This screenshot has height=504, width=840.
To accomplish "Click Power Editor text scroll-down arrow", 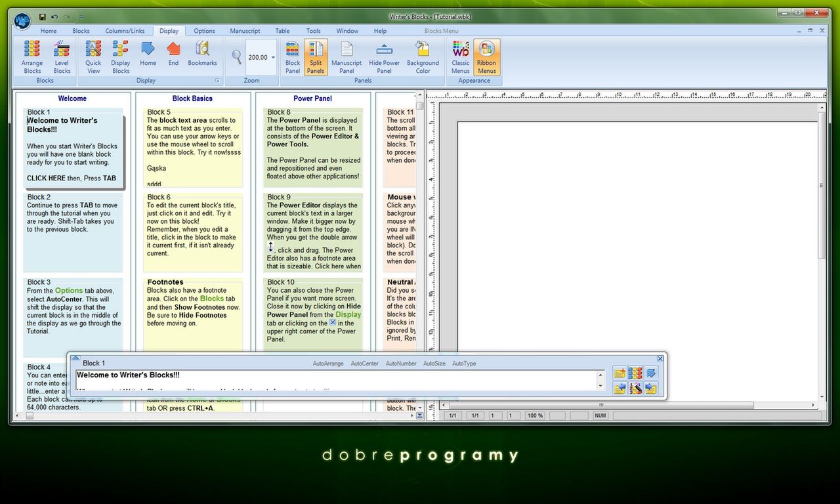I will (600, 387).
